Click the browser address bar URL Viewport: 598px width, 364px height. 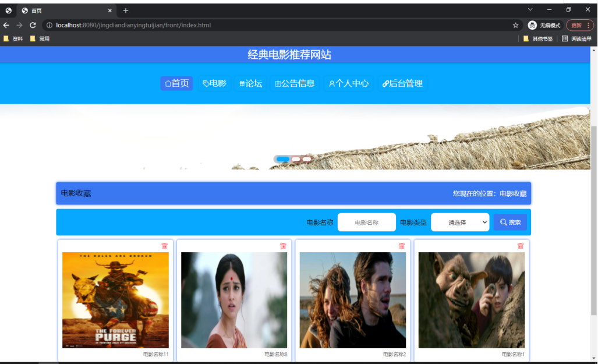[x=133, y=25]
